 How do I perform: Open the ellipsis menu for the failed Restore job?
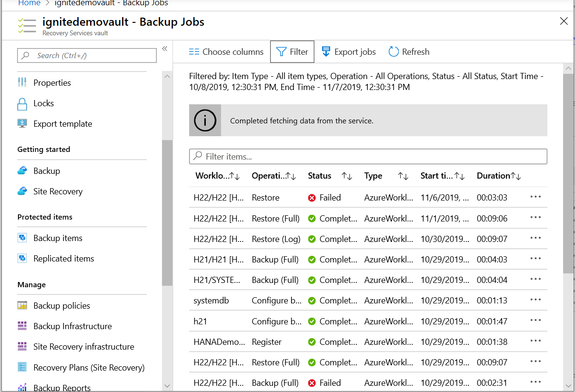535,197
